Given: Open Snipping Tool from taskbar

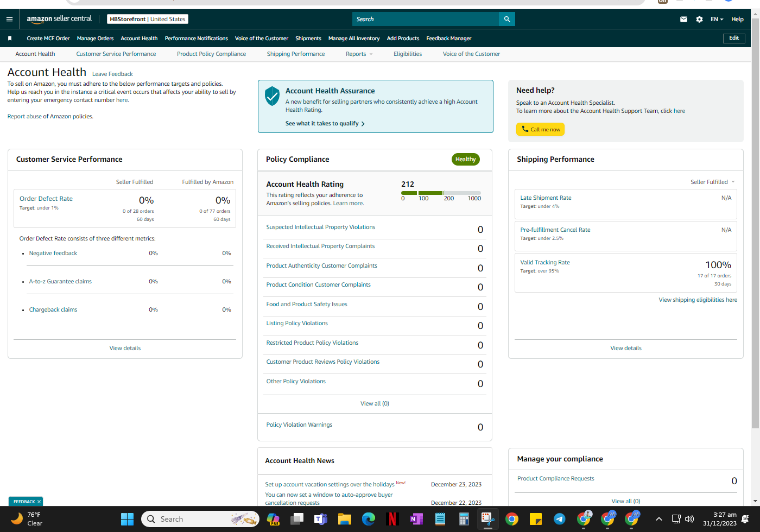Looking at the screenshot, I should (x=487, y=519).
